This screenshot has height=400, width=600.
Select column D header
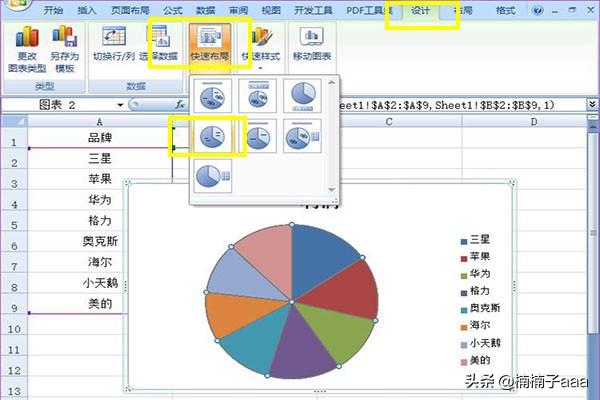tap(534, 122)
